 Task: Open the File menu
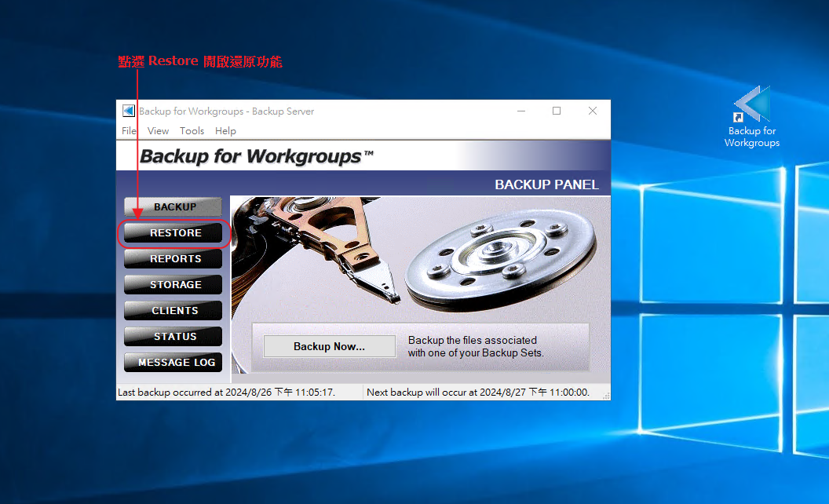[x=129, y=130]
